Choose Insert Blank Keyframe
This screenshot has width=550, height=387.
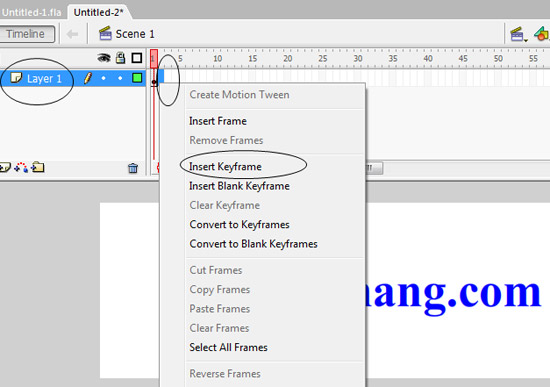click(239, 186)
